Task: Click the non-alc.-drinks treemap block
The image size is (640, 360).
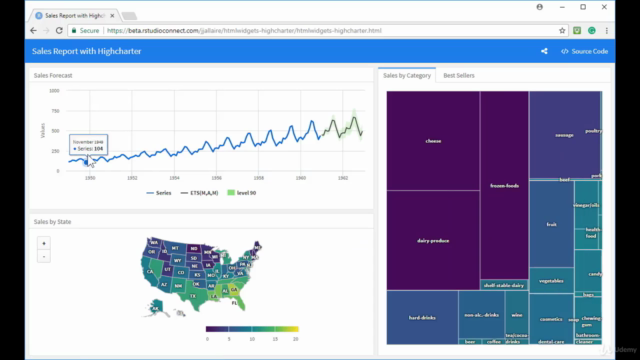Action: [x=481, y=315]
